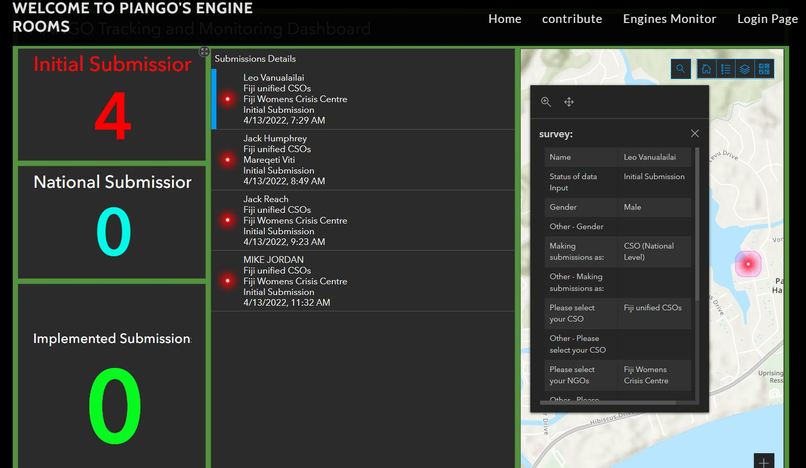The width and height of the screenshot is (806, 468).
Task: Click the Submissions Details heading
Action: [x=255, y=59]
